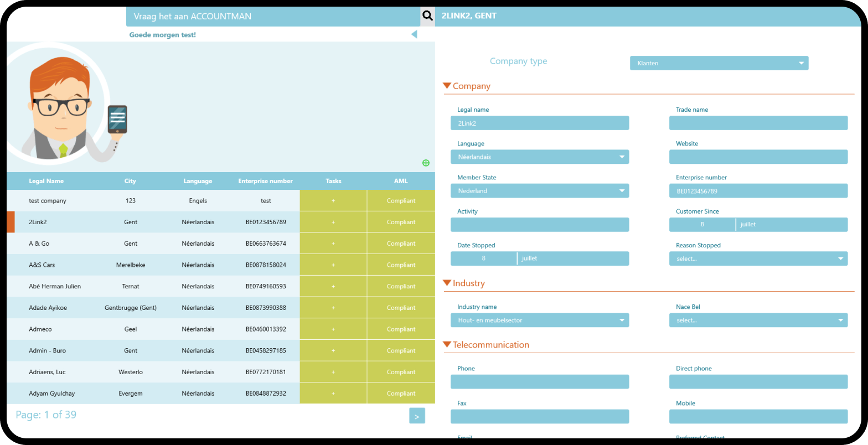This screenshot has width=868, height=445.
Task: Select the Admin - Buro row
Action: pos(221,350)
